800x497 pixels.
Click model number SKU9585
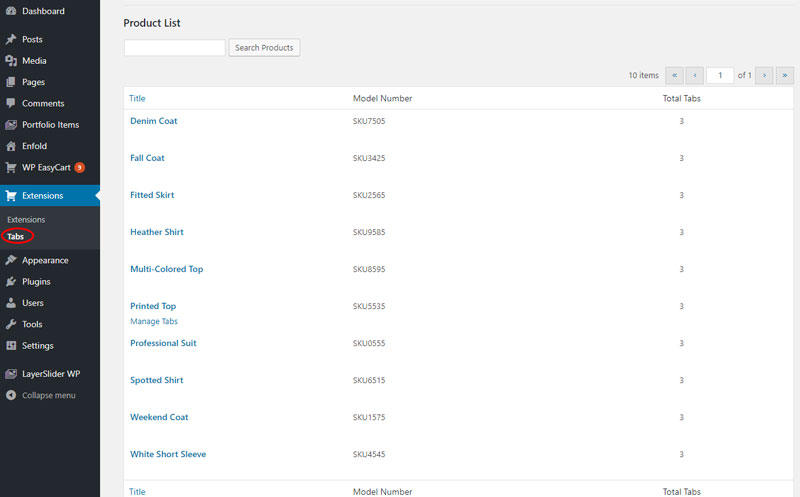(x=369, y=232)
